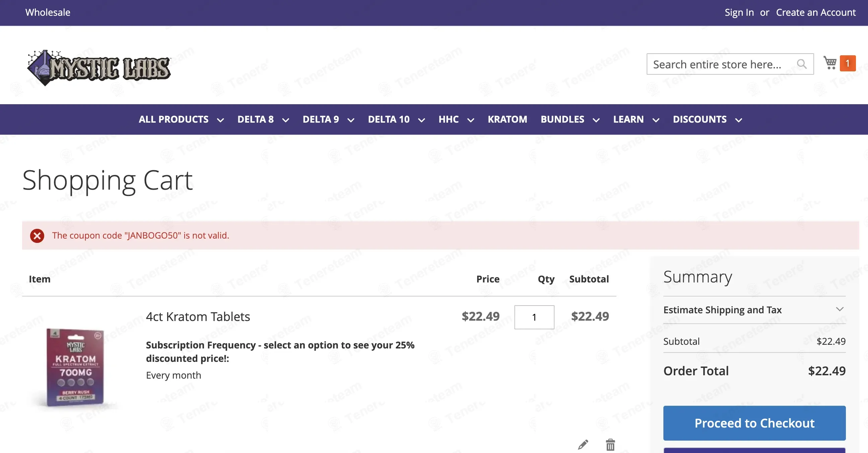Click the shopping cart icon
This screenshot has width=868, height=453.
[829, 63]
